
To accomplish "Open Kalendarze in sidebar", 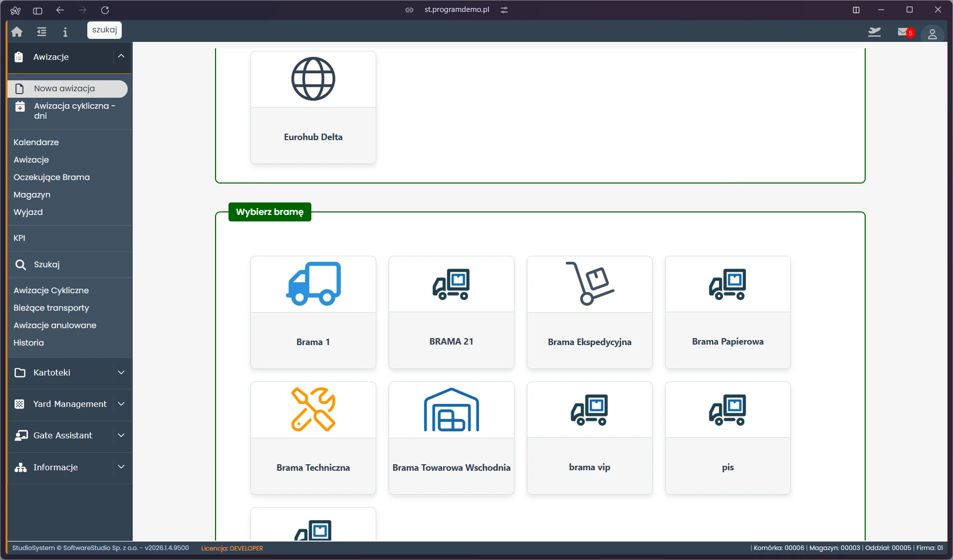I will pyautogui.click(x=36, y=142).
